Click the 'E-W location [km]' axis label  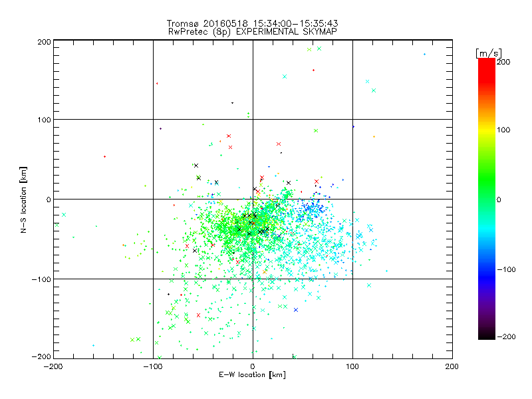pos(252,375)
